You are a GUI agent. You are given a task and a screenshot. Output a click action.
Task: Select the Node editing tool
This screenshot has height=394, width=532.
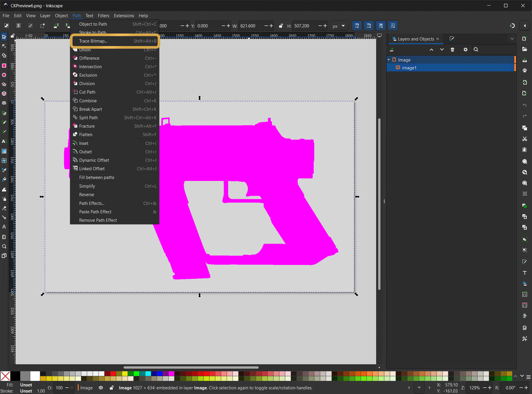coord(4,46)
